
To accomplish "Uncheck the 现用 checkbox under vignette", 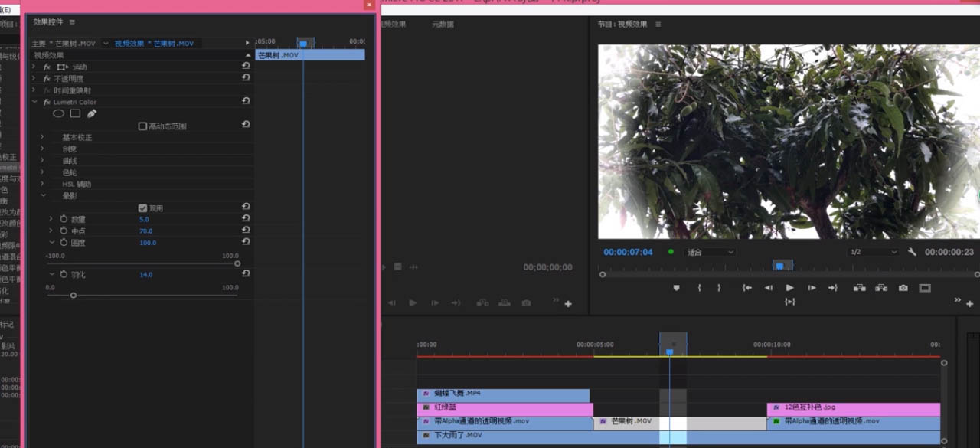I will click(142, 208).
